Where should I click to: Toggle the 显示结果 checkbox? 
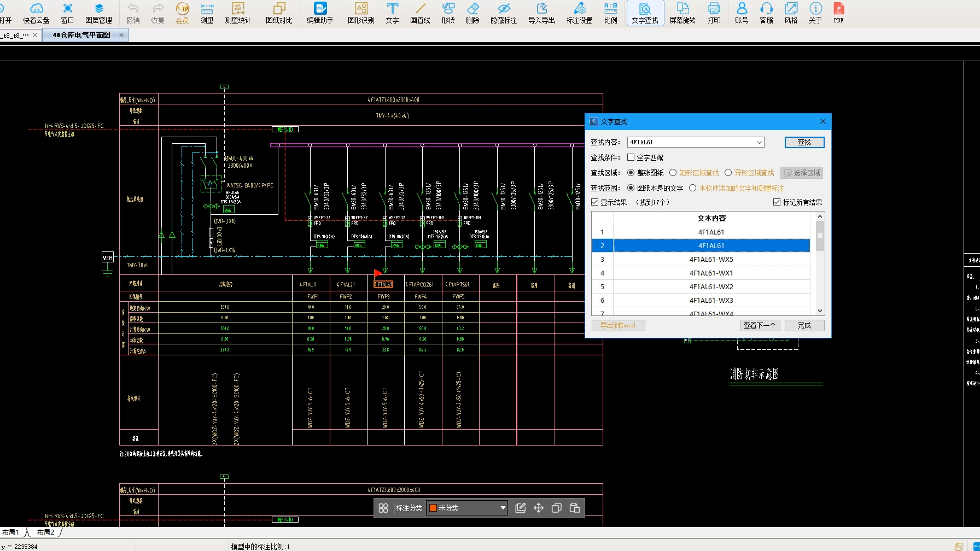coord(595,202)
